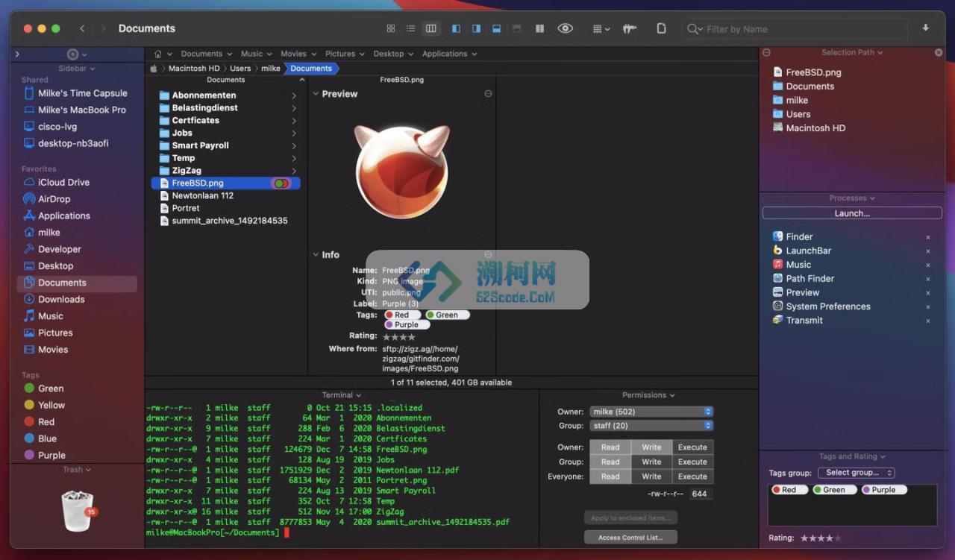
Task: Open Owner milke (502) popup menu
Action: coord(651,412)
